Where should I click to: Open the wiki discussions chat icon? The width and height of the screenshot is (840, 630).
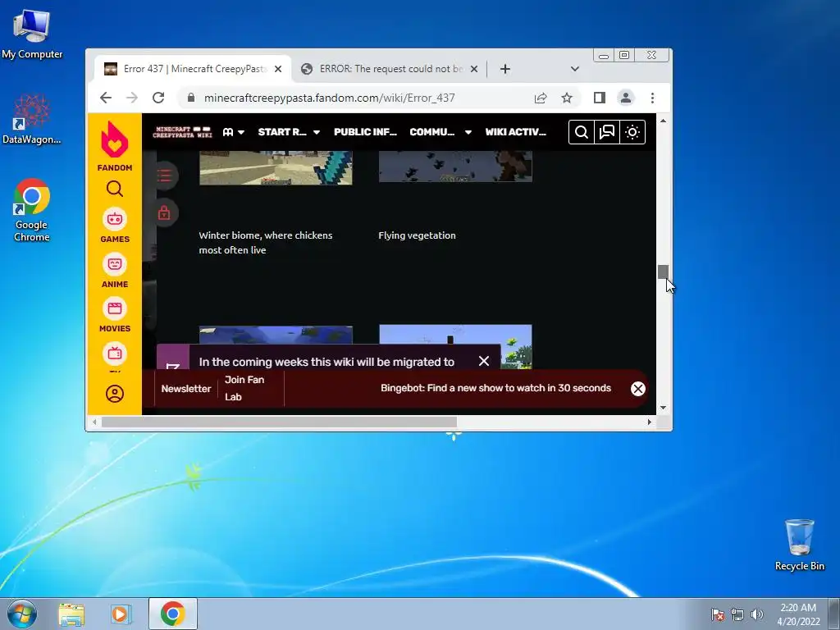point(607,132)
